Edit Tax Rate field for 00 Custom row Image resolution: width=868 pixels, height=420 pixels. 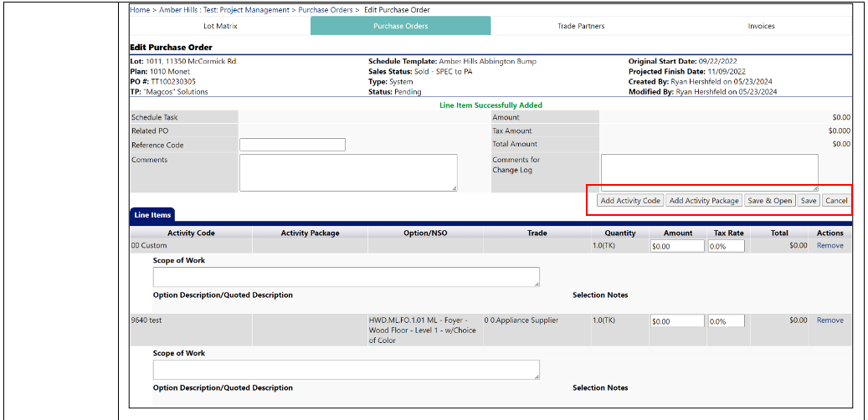[x=727, y=246]
